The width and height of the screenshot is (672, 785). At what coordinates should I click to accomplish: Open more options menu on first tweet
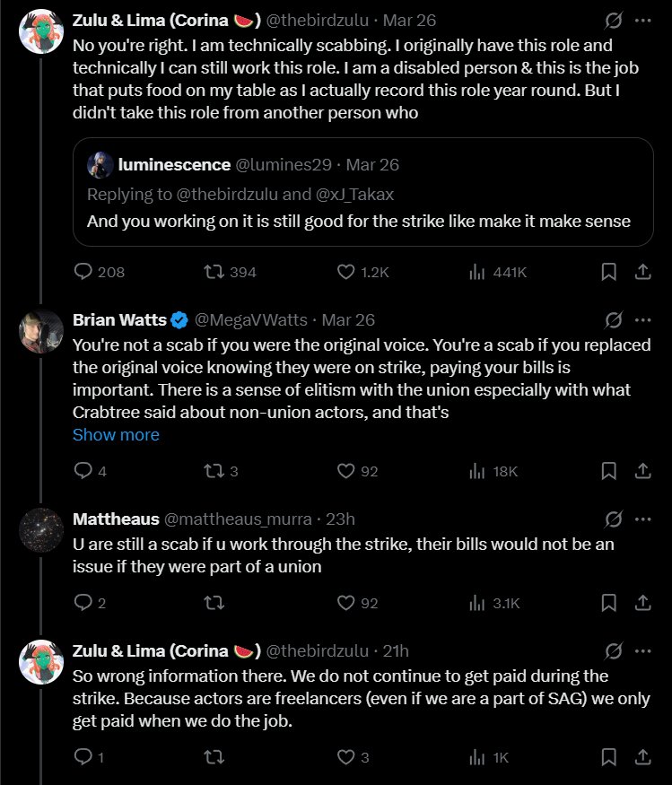coord(643,21)
